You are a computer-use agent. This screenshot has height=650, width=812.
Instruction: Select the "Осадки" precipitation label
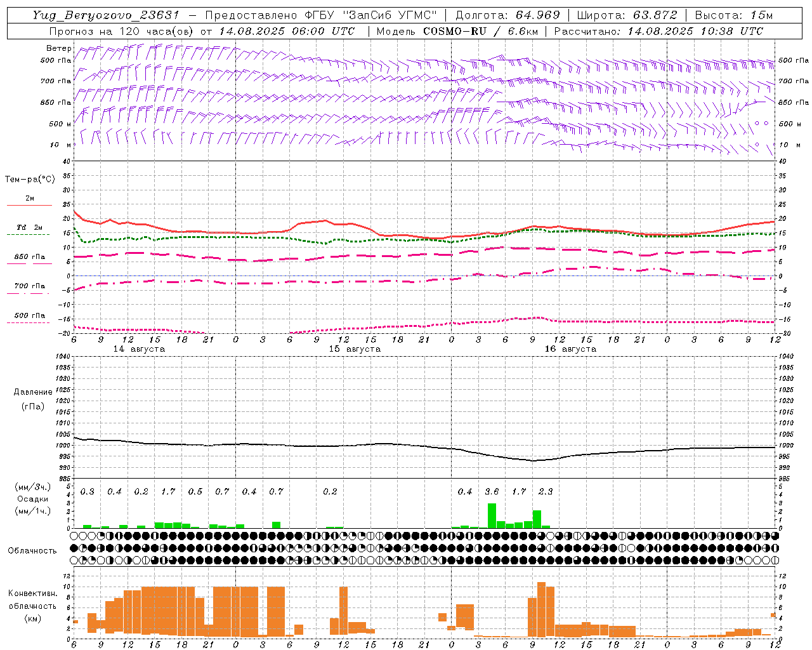tap(32, 499)
